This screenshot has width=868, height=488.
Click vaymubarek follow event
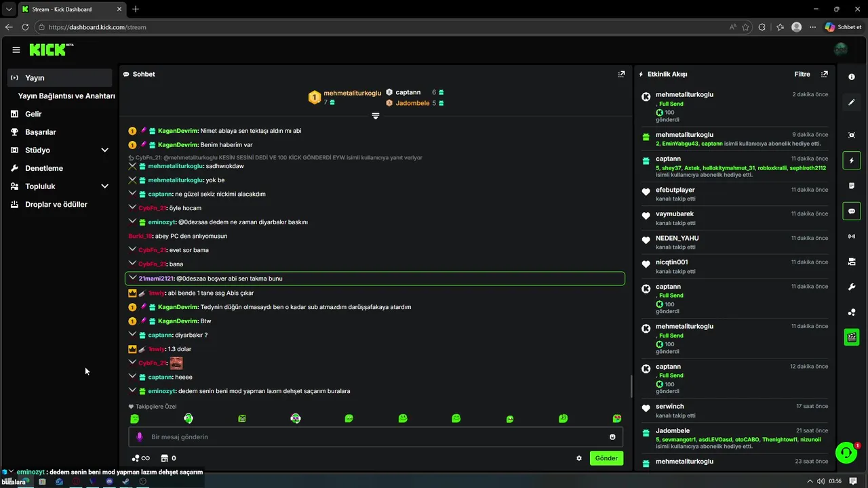[x=734, y=218]
